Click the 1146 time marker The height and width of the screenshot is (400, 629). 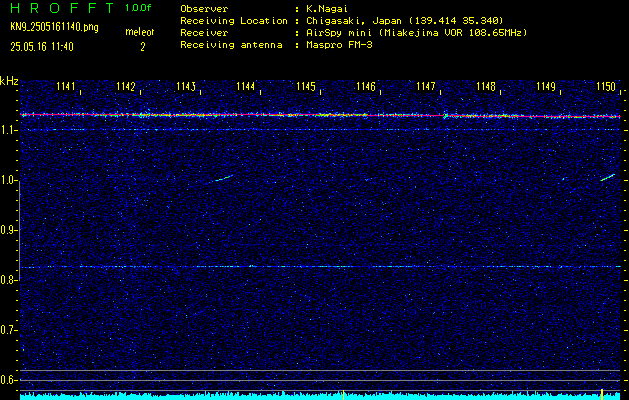tap(366, 87)
